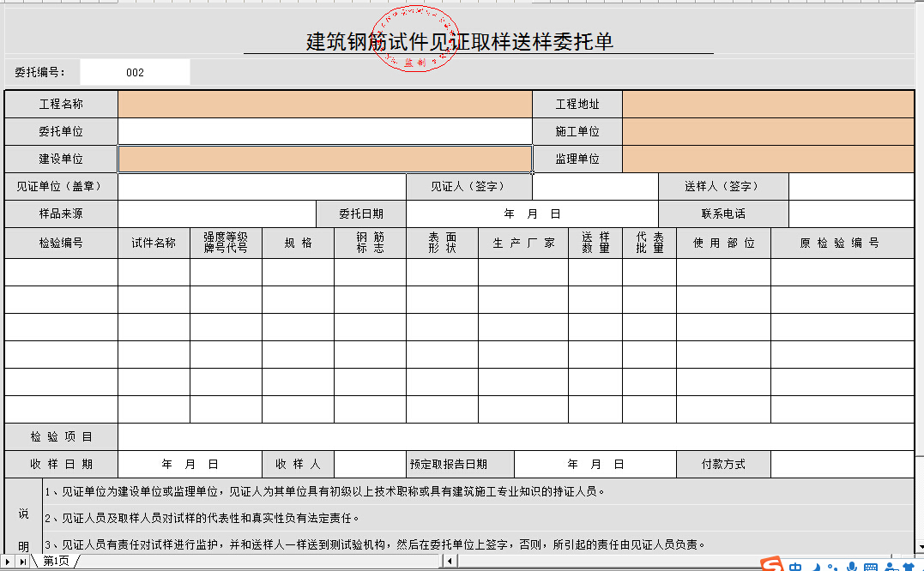Click the next sheet navigation arrow
Screen dimensions: 924x571
(x=9, y=561)
